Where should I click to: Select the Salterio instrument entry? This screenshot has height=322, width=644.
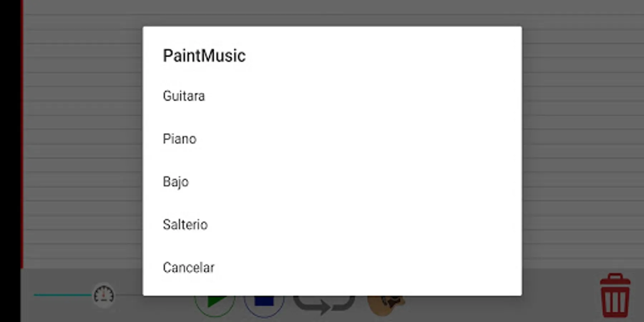pos(332,225)
